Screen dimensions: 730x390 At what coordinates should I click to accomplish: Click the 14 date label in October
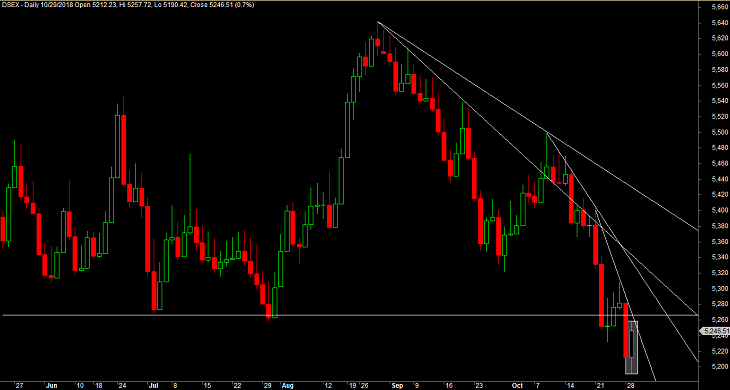(569, 386)
